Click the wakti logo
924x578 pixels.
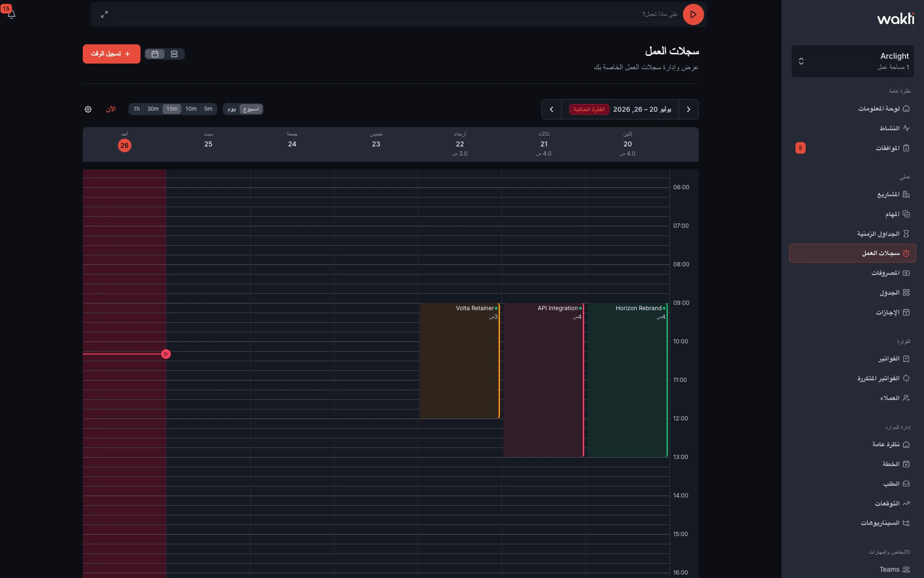tap(895, 19)
